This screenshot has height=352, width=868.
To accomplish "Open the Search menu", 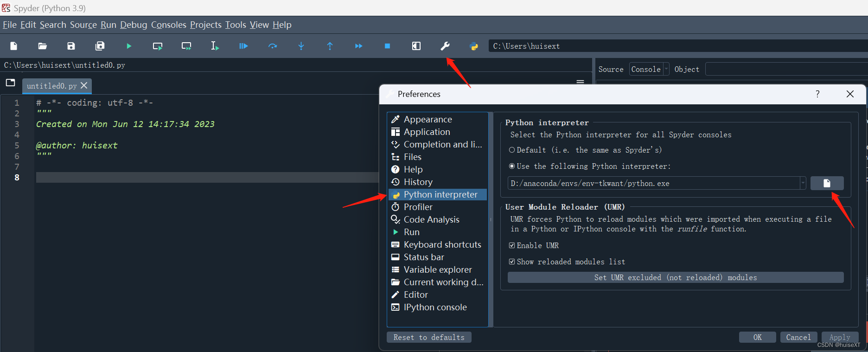I will (53, 25).
